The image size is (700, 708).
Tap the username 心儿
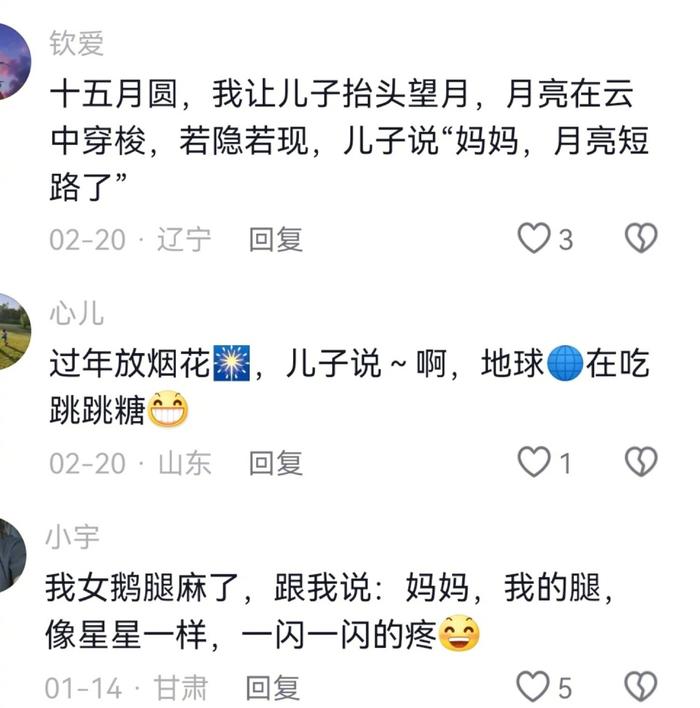[77, 313]
